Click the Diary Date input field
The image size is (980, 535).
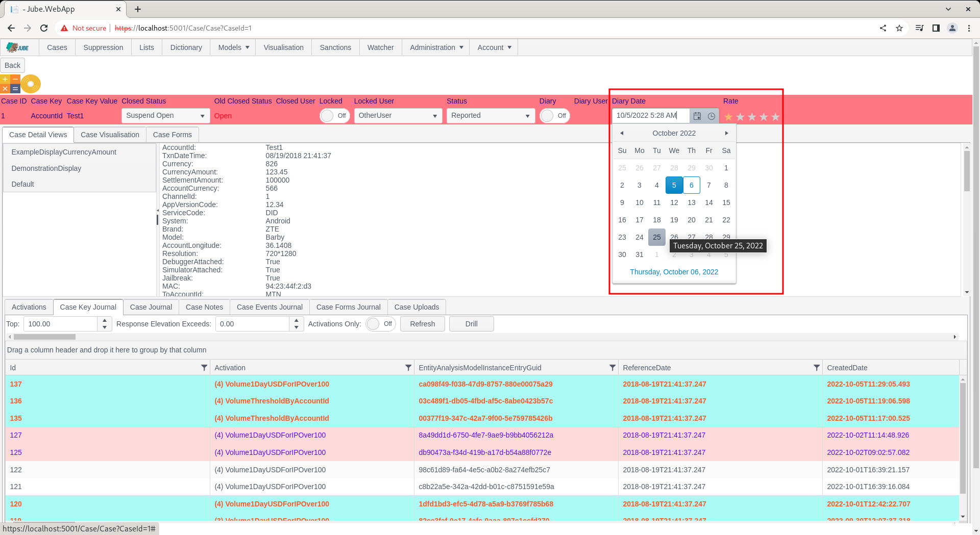651,116
